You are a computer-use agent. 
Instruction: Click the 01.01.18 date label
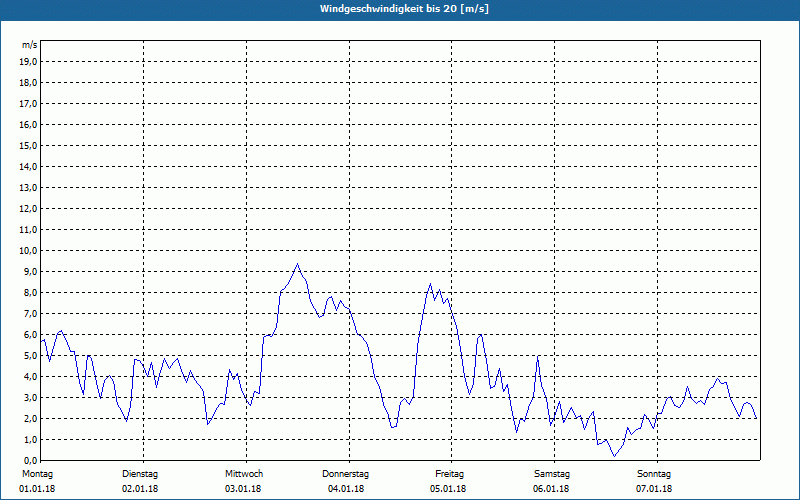(36, 489)
